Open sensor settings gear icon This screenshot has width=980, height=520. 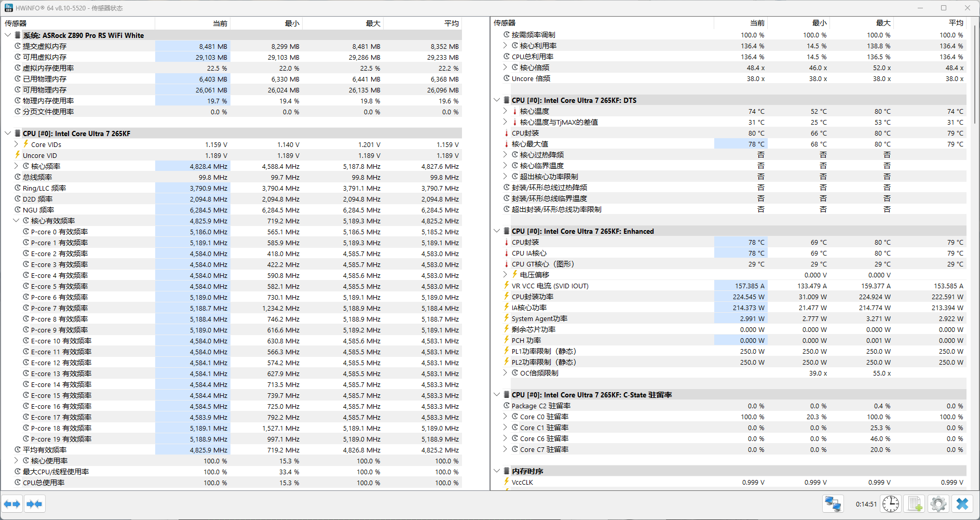tap(938, 504)
